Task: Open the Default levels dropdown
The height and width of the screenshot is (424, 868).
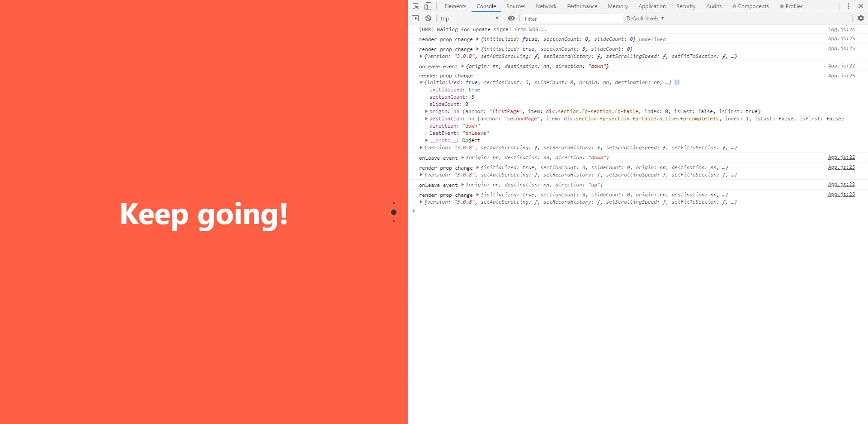Action: 645,19
